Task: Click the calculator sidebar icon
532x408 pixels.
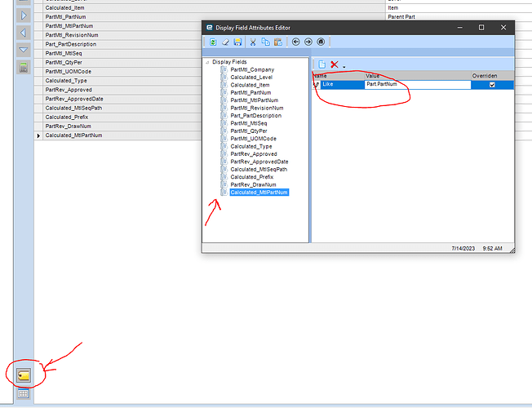Action: tap(24, 68)
